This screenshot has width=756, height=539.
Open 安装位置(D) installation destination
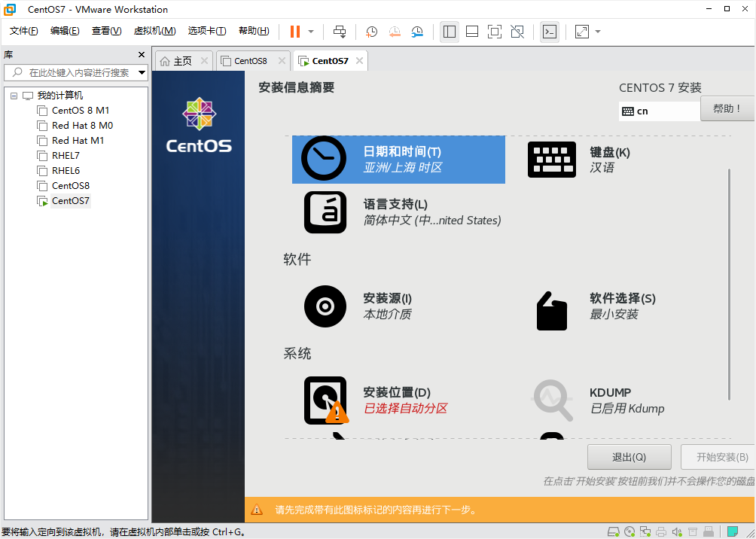[x=375, y=400]
